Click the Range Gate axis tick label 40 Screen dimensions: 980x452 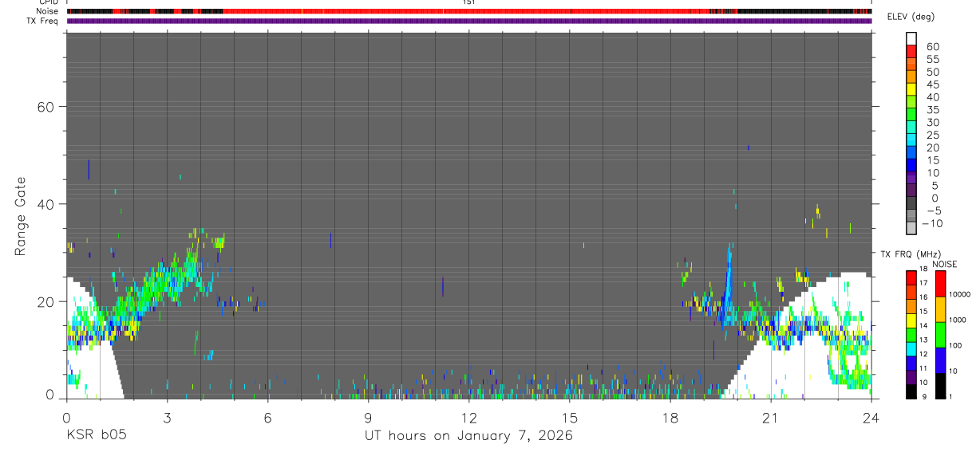[44, 204]
